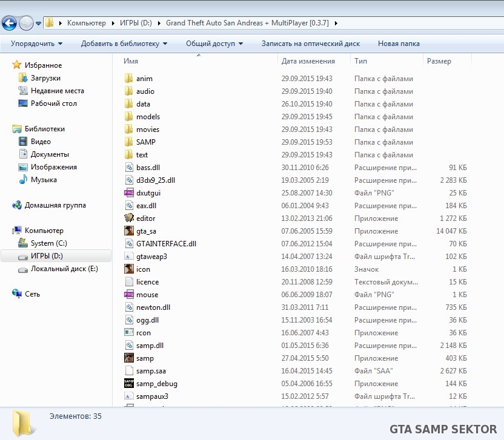504x440 pixels.
Task: Select the samp_debug application icon
Action: [x=129, y=384]
